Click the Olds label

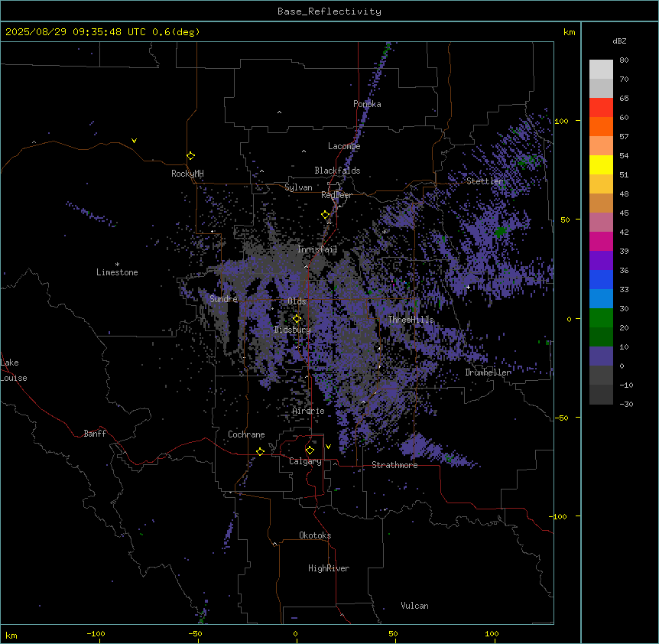pyautogui.click(x=297, y=301)
